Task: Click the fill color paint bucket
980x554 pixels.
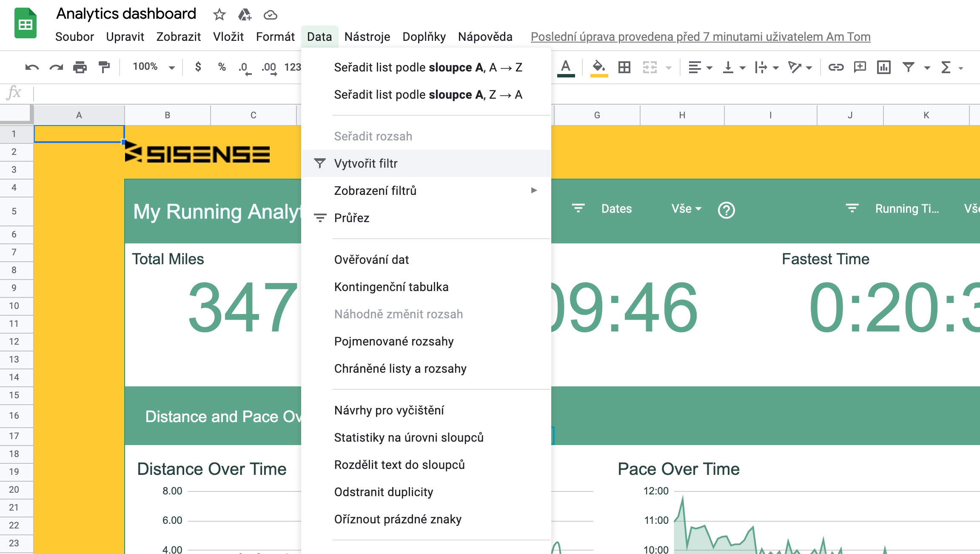Action: click(598, 67)
